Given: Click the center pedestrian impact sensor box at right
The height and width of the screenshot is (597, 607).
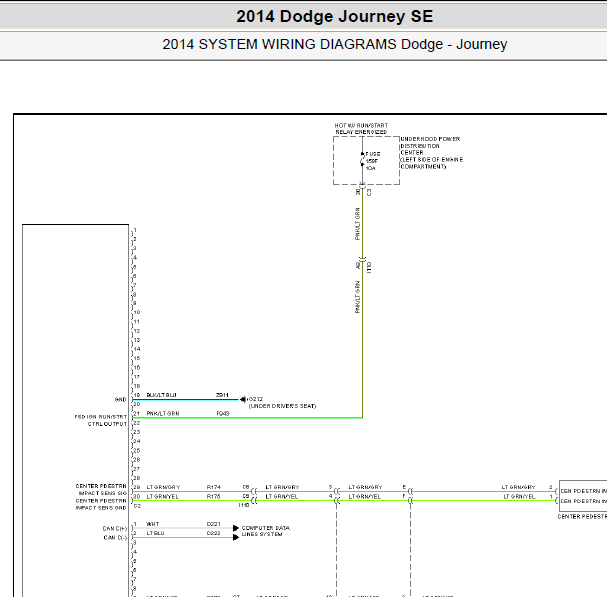Looking at the screenshot, I should (583, 496).
